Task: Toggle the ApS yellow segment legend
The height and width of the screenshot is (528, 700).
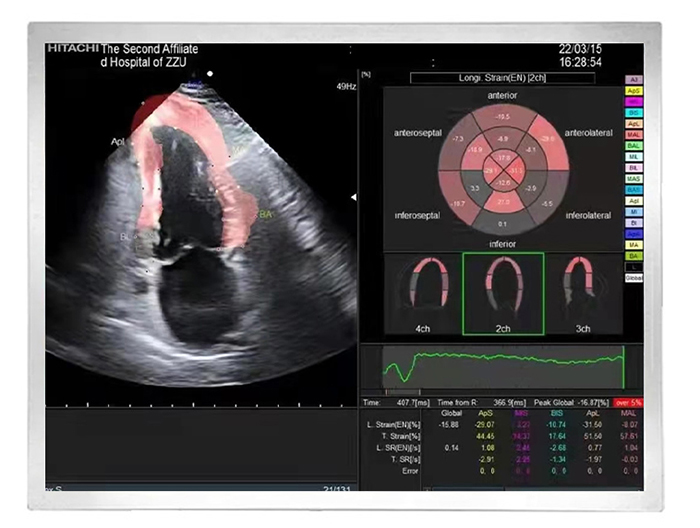Action: [633, 90]
